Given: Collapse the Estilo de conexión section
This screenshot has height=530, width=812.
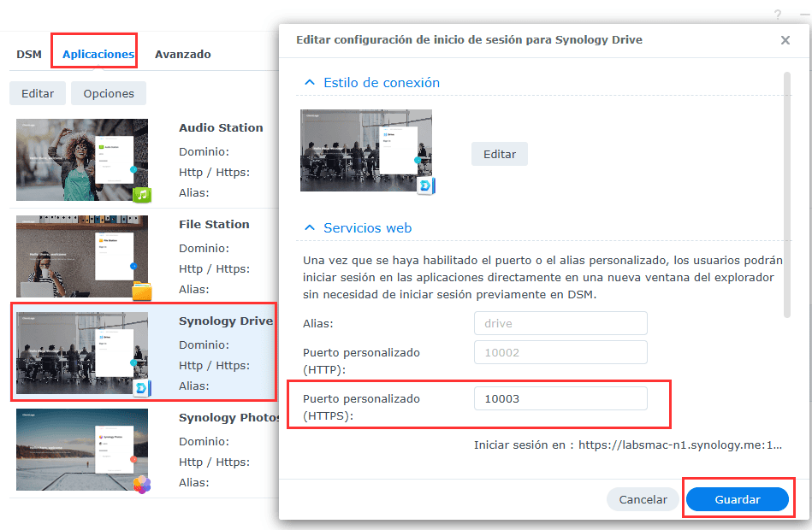Looking at the screenshot, I should (x=310, y=83).
